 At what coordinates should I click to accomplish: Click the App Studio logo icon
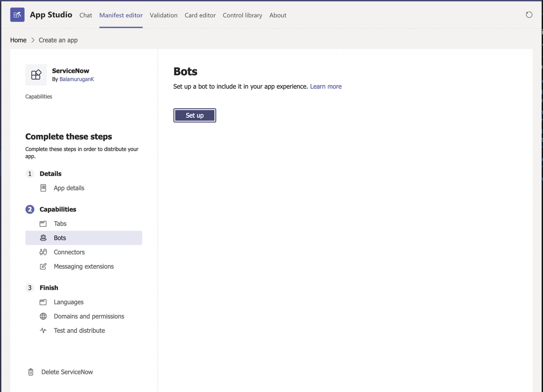point(17,15)
